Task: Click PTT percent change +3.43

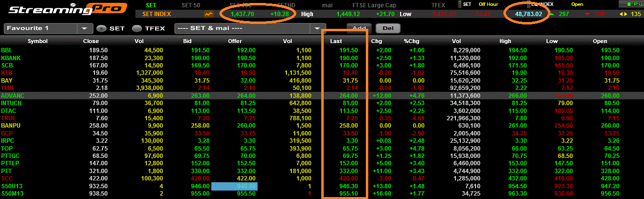Action: [416, 171]
